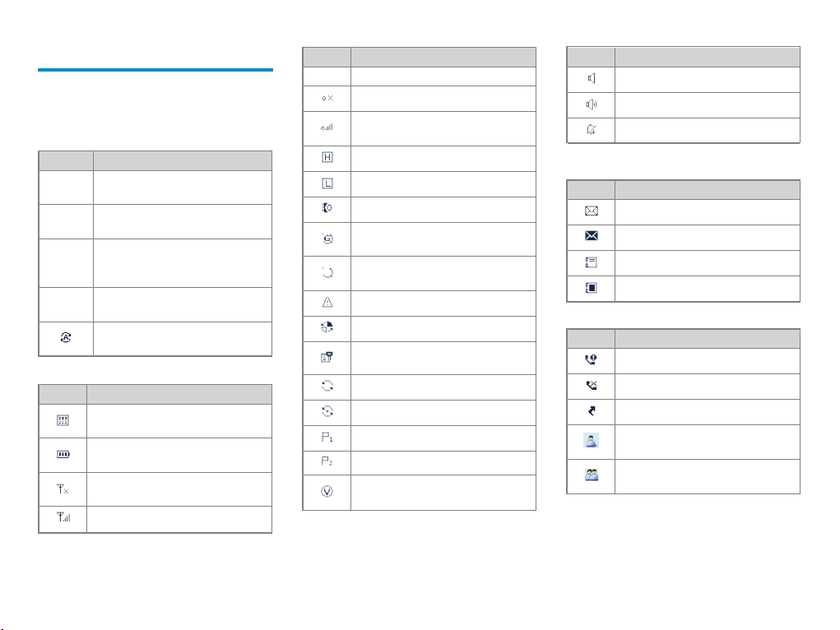Viewport: 840px width, 630px height.
Task: Select the P2 flag icon
Action: [327, 461]
